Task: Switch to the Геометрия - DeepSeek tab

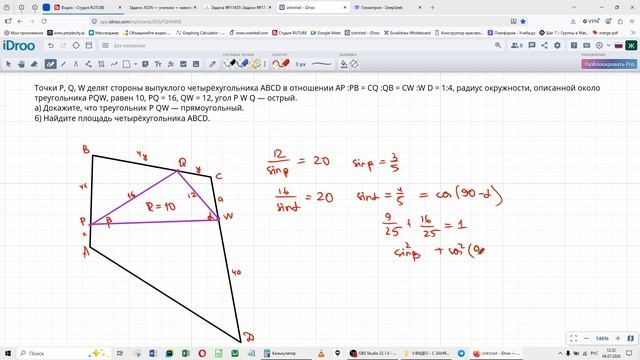Action: pos(387,7)
